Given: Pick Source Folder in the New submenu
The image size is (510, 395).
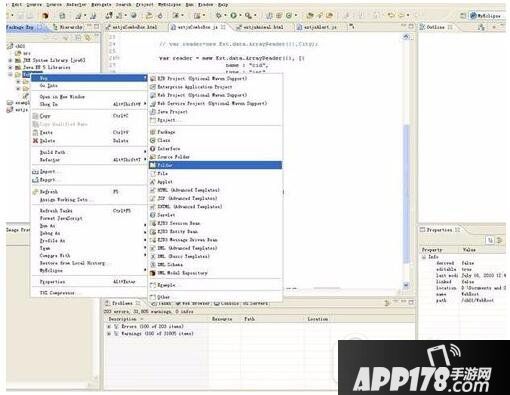Looking at the screenshot, I should click(x=215, y=157).
